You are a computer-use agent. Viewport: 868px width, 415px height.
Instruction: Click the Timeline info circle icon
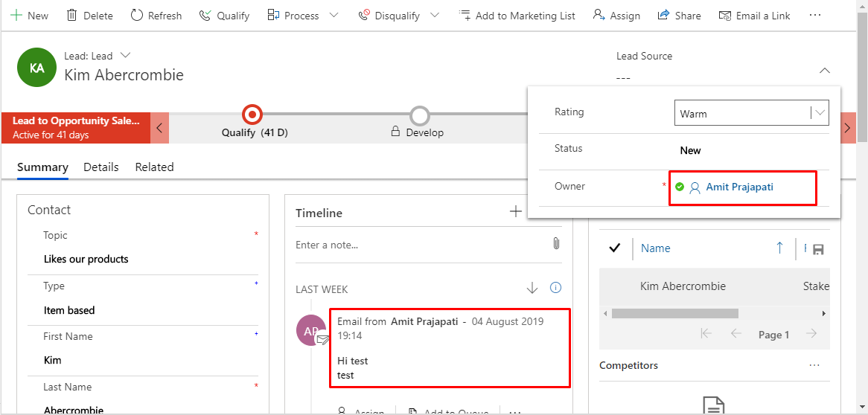(555, 289)
